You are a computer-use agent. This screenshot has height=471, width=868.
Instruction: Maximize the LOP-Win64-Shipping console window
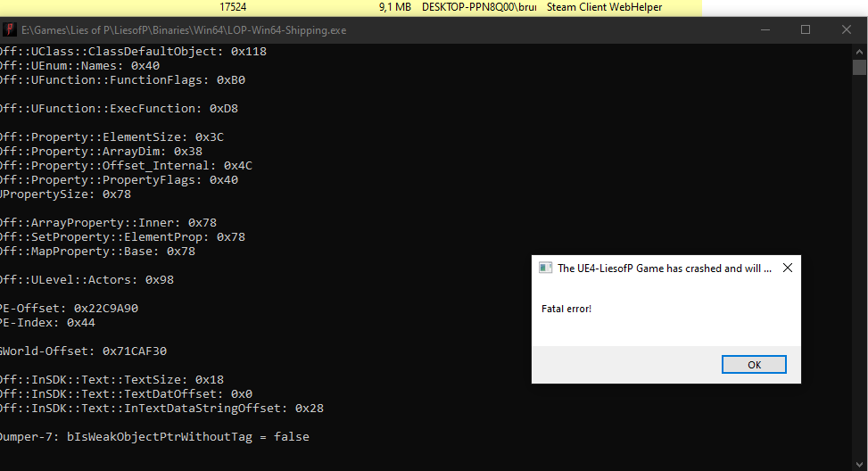click(x=806, y=30)
